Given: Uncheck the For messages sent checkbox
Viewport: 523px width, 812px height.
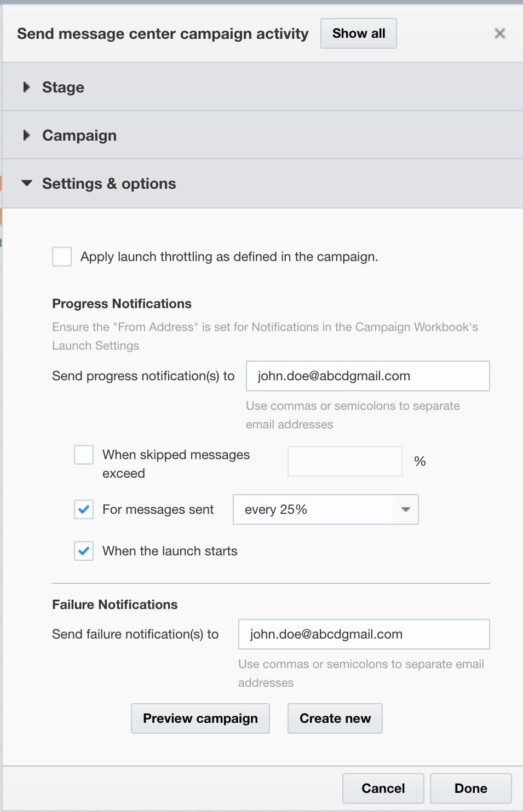Looking at the screenshot, I should pyautogui.click(x=84, y=509).
